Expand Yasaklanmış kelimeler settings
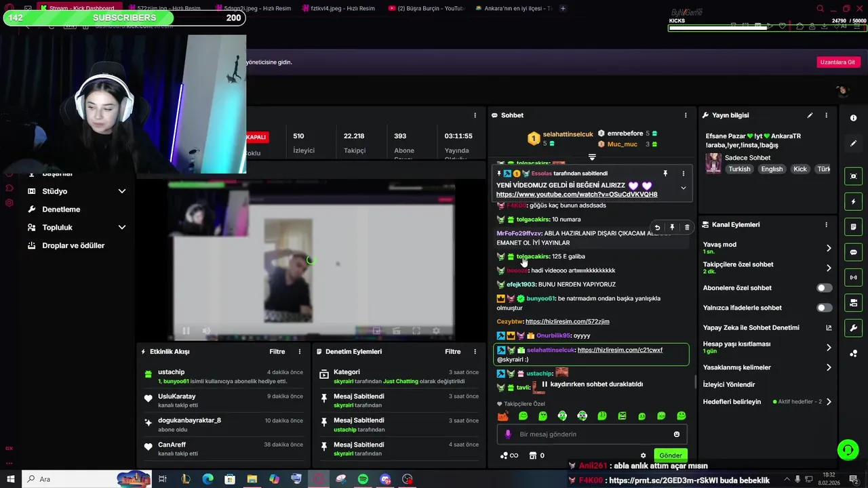Viewport: 868px width, 488px height. point(829,367)
